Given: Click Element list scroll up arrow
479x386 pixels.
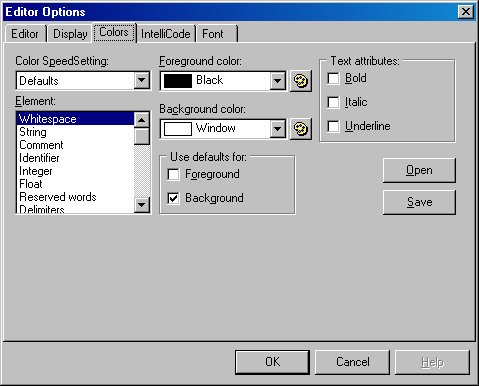Looking at the screenshot, I should 142,120.
